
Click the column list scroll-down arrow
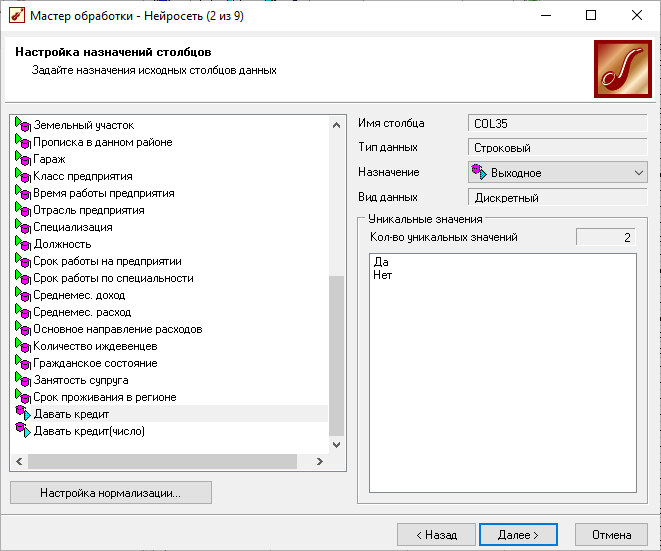click(x=336, y=444)
